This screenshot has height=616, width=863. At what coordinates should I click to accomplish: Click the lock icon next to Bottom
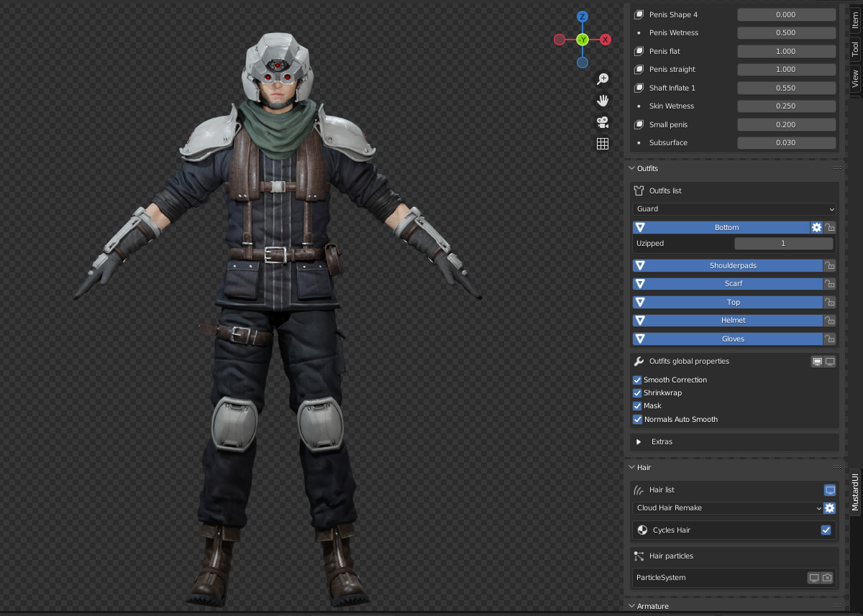pos(830,227)
